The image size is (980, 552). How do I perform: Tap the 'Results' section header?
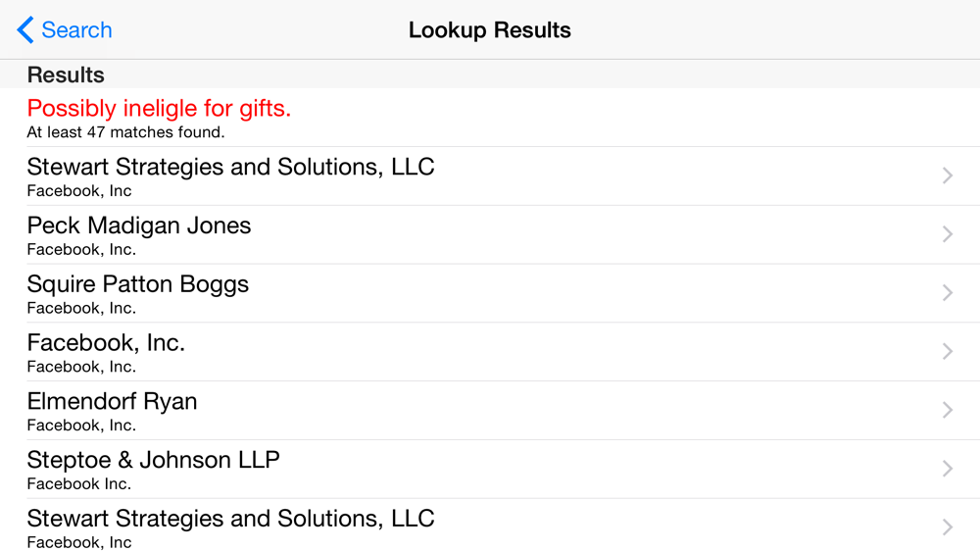[x=66, y=75]
